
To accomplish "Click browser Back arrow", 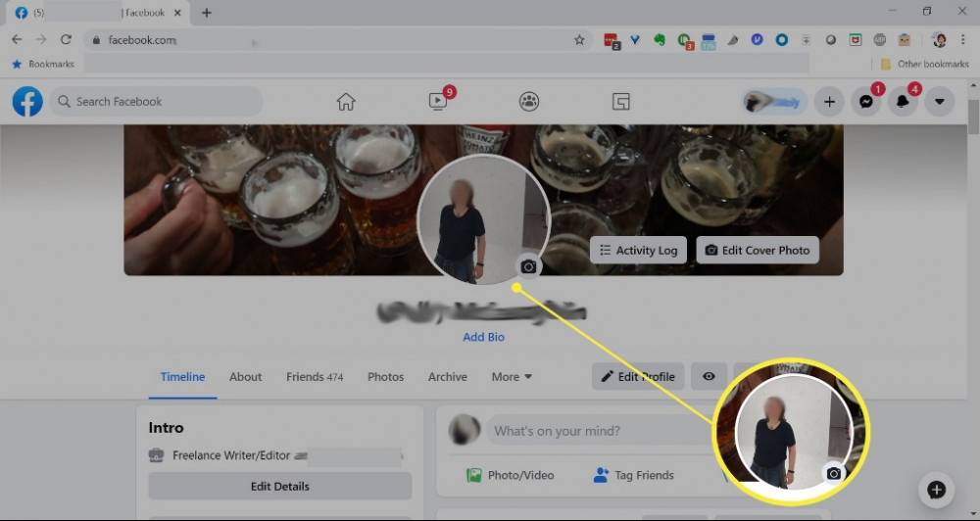I will (17, 40).
